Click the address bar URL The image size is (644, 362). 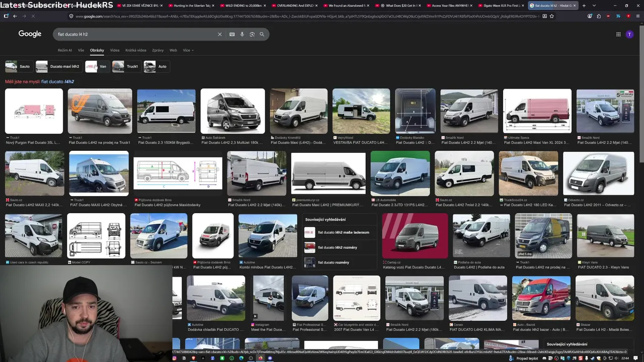307,16
